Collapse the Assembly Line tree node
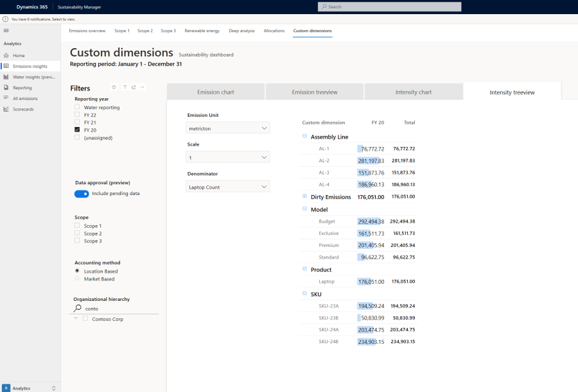 coord(304,136)
